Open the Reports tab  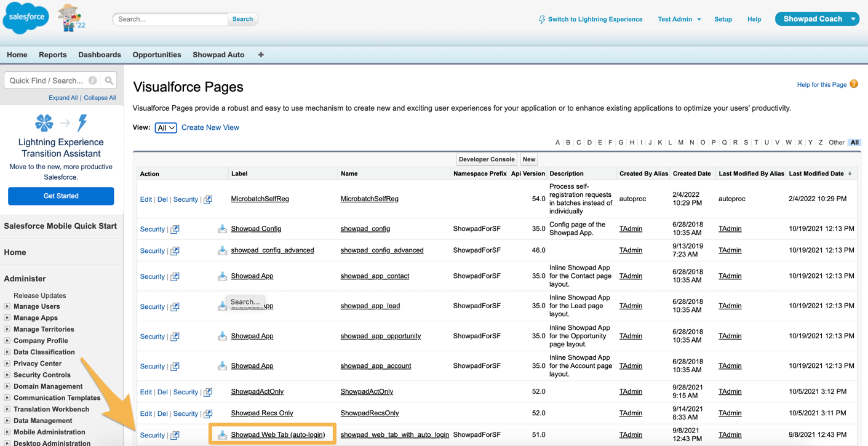[x=53, y=55]
